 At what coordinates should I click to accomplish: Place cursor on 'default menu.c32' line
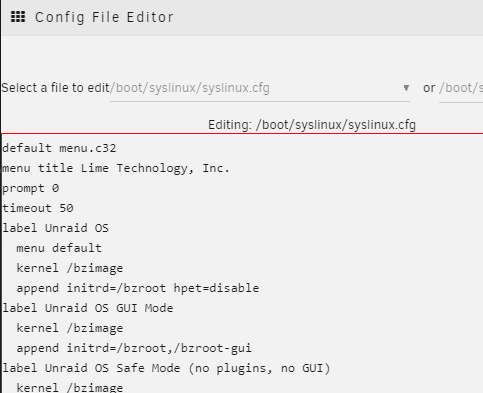tap(59, 148)
